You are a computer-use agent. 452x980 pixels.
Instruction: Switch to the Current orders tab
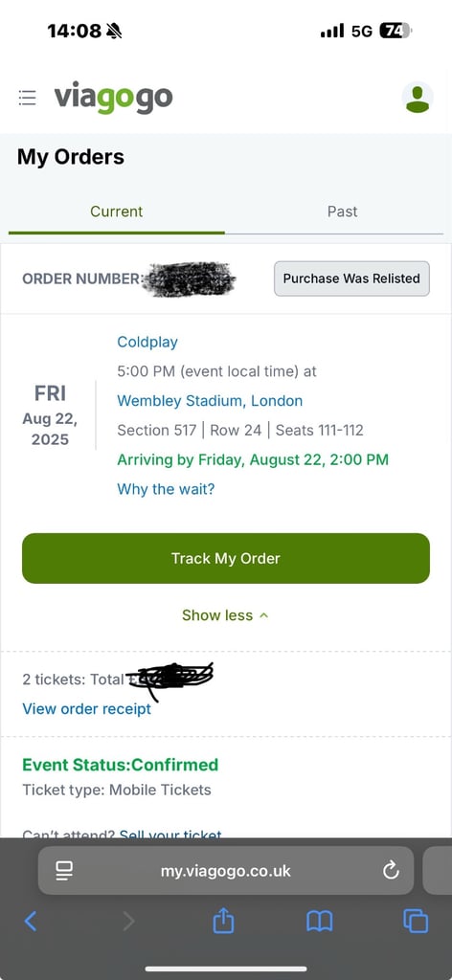pyautogui.click(x=116, y=212)
